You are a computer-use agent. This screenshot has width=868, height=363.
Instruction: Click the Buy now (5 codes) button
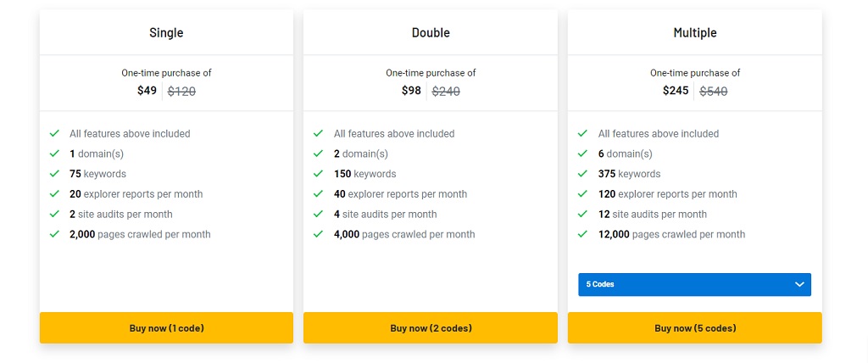point(695,328)
